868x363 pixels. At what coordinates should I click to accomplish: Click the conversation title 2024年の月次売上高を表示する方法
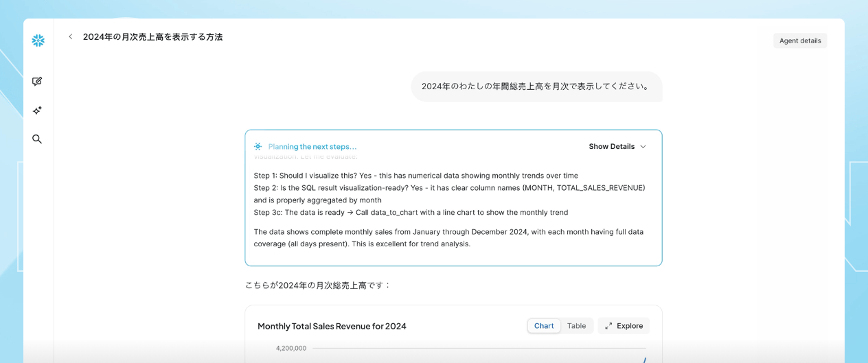tap(152, 37)
